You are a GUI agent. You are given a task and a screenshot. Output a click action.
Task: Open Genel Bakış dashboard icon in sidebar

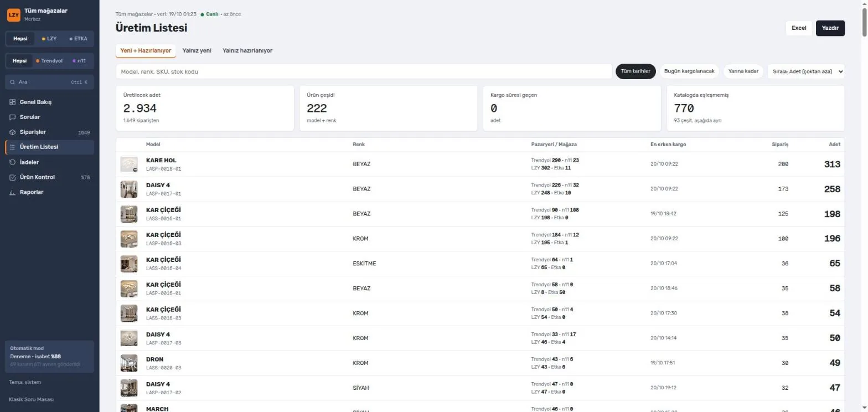point(13,102)
